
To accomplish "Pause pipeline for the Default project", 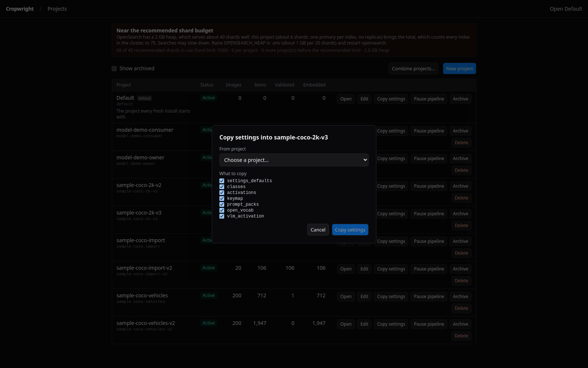I will tap(429, 99).
